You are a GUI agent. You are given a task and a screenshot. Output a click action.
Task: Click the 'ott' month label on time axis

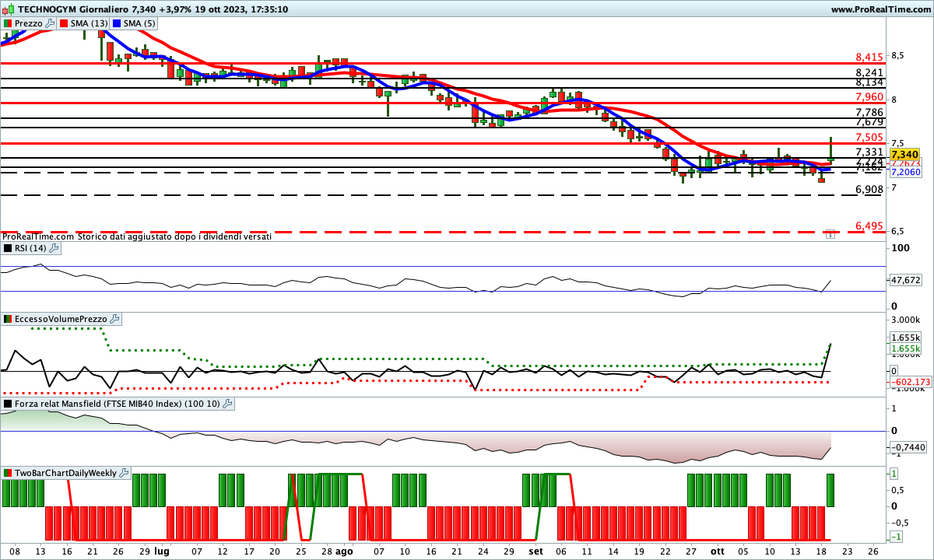[718, 551]
